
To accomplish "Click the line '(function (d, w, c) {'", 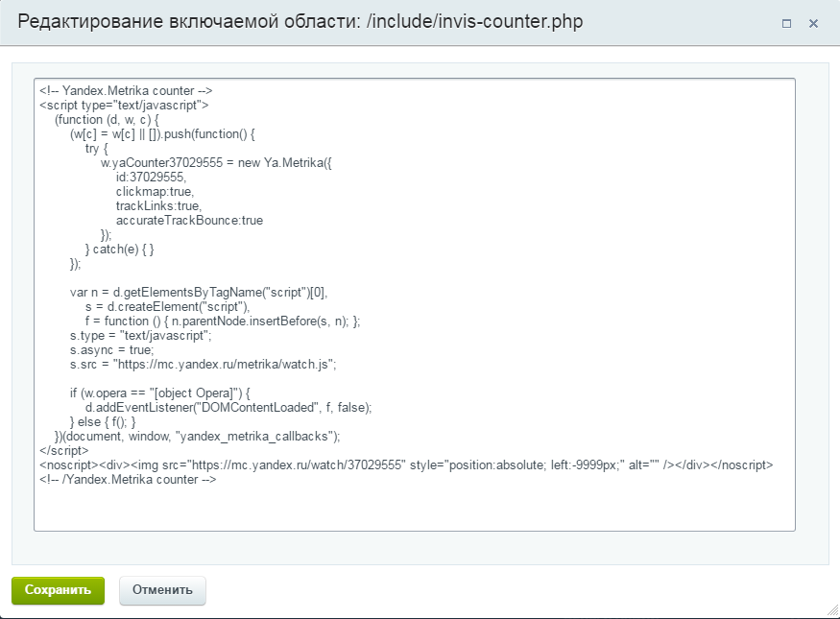I will click(x=107, y=119).
